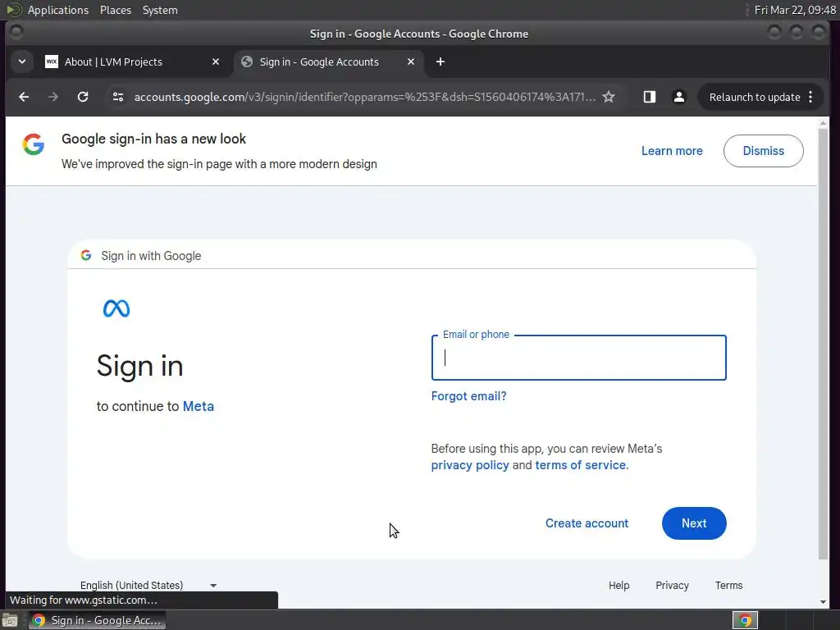Dismiss the new look banner
This screenshot has width=840, height=630.
[763, 151]
